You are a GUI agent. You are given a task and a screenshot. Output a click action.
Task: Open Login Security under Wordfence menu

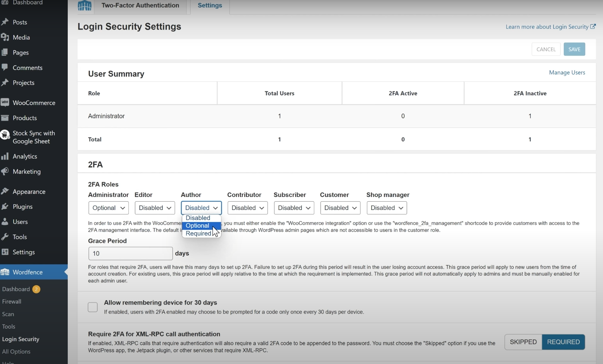click(20, 339)
